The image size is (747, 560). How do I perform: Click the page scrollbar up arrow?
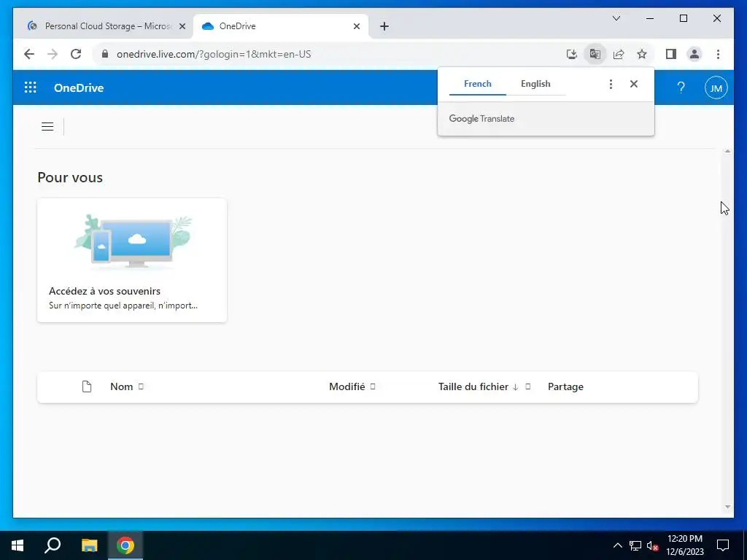point(727,152)
